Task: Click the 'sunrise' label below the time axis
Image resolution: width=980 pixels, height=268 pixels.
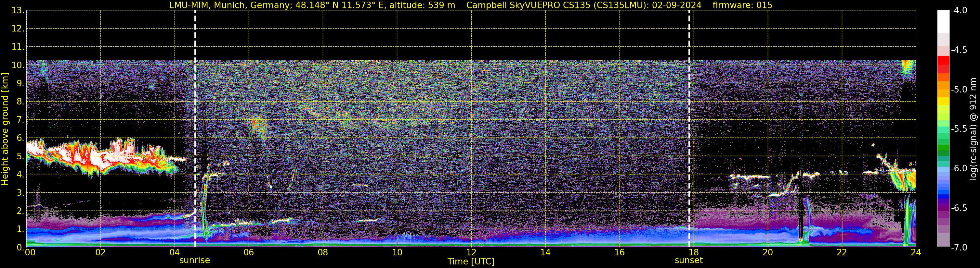Action: coord(194,261)
